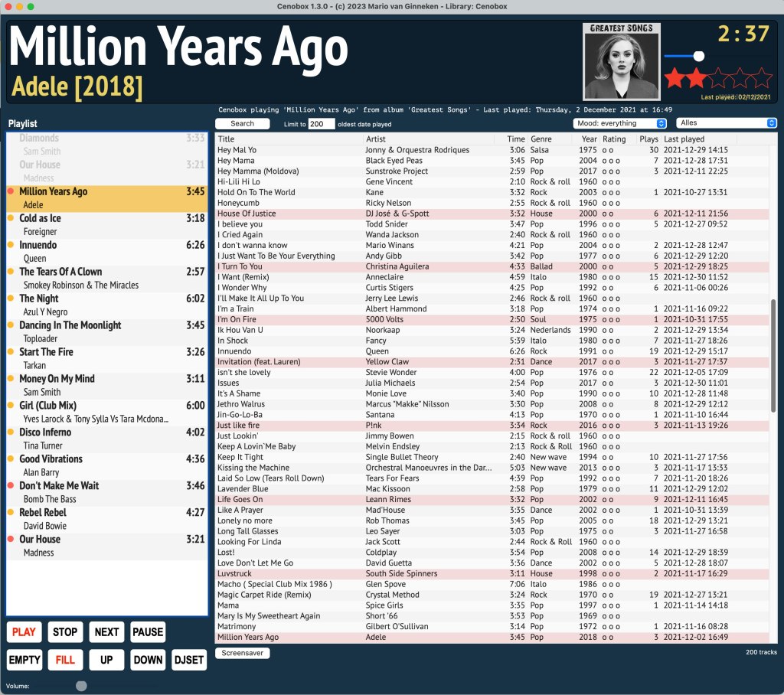The width and height of the screenshot is (784, 695).
Task: Select Rebel Rebel in the playlist
Action: [x=43, y=513]
